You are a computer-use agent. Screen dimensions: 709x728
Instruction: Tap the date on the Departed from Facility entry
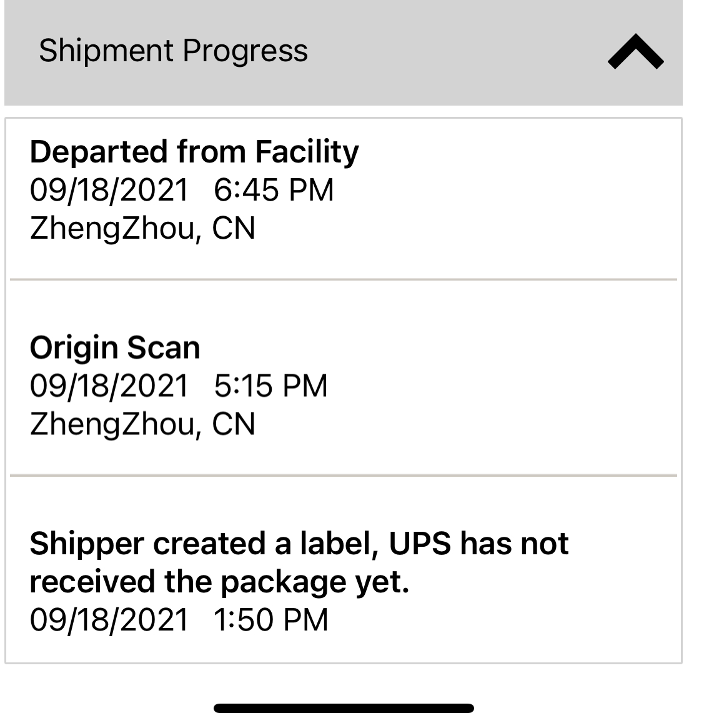pyautogui.click(x=109, y=190)
